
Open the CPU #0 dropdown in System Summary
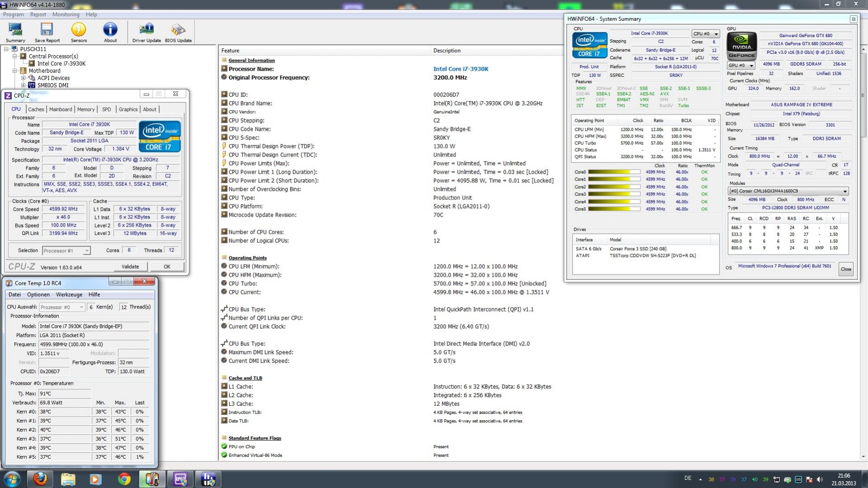(x=706, y=34)
